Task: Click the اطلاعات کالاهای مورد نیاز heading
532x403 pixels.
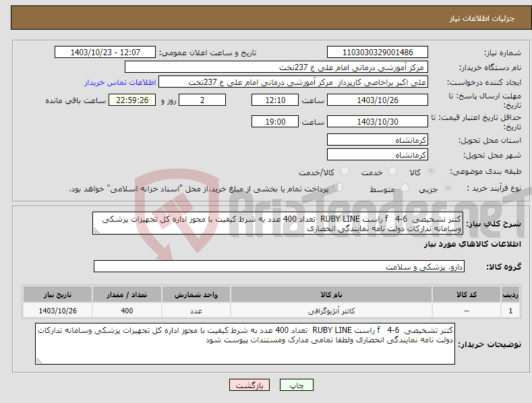Action: click(x=472, y=244)
